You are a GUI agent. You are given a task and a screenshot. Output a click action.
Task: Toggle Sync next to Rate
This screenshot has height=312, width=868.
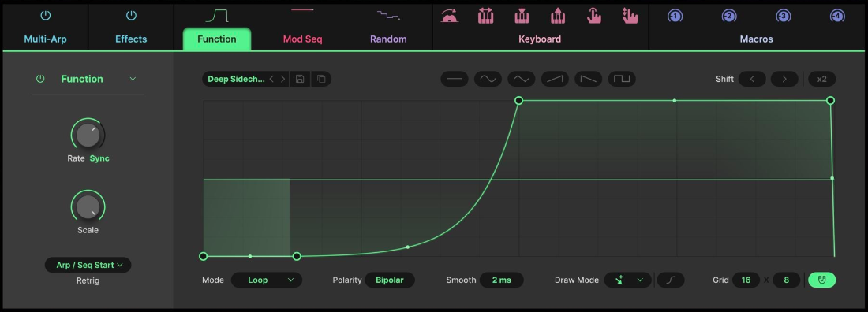tap(99, 158)
